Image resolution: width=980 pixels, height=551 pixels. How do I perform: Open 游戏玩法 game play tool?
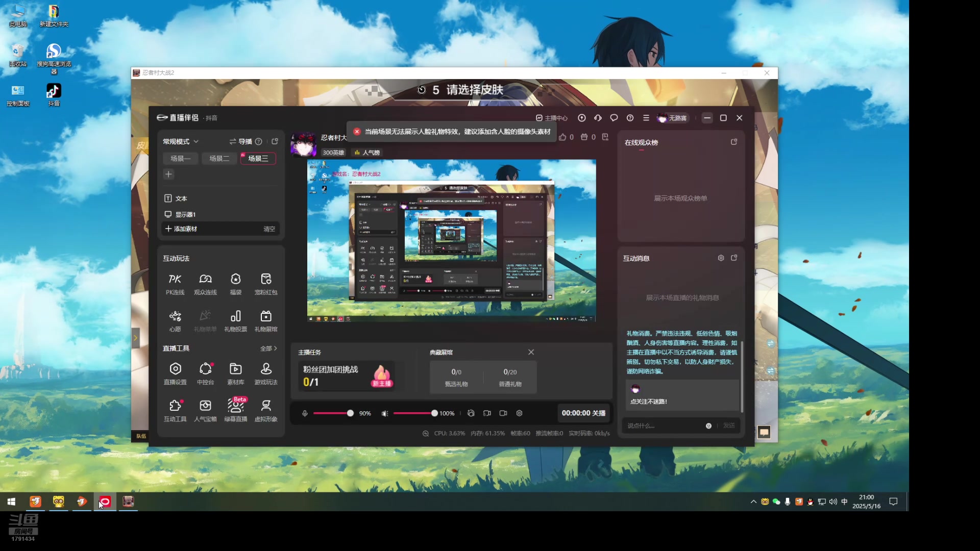click(266, 374)
